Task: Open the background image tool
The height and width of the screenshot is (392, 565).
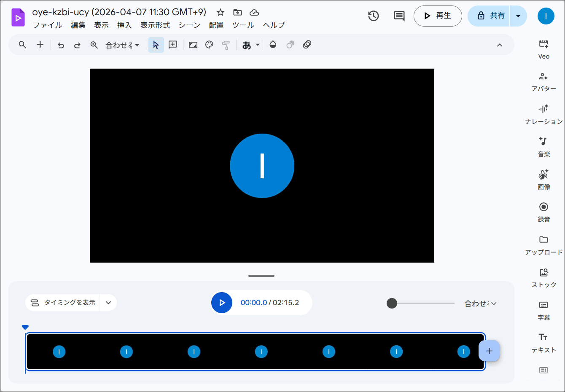Action: (x=193, y=45)
